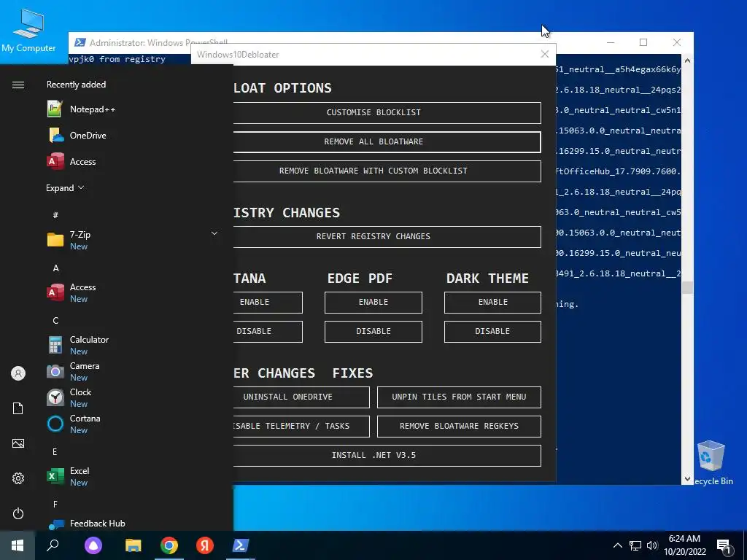747x560 pixels.
Task: Open Yandex Browser from the taskbar
Action: (205, 545)
